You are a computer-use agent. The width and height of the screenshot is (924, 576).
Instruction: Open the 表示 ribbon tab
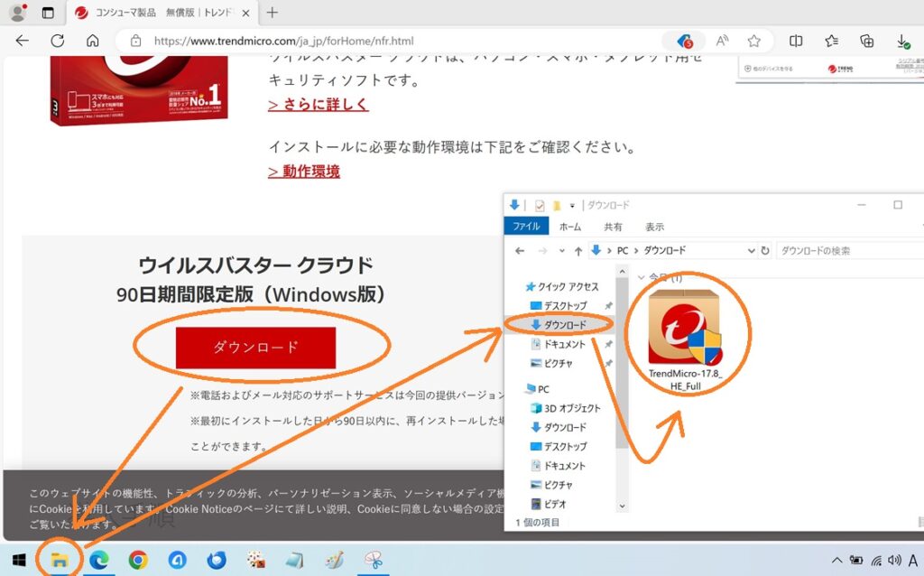pyautogui.click(x=654, y=227)
